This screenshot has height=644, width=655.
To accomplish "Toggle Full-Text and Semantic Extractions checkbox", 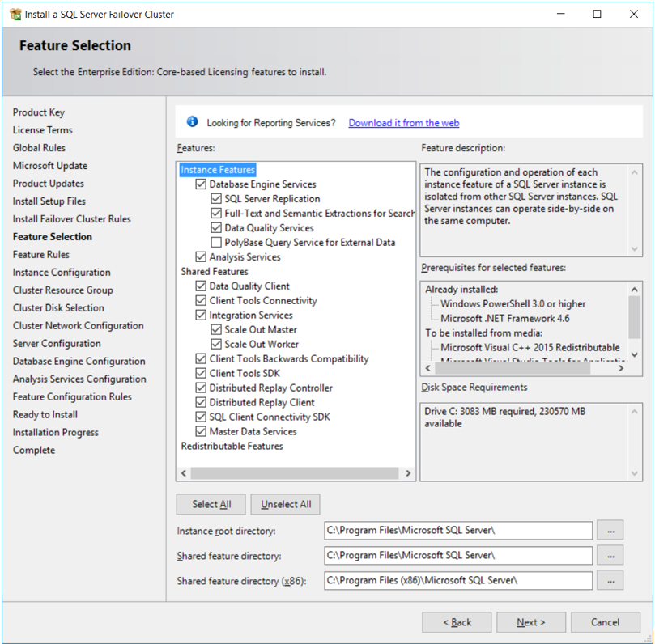I will click(x=216, y=214).
